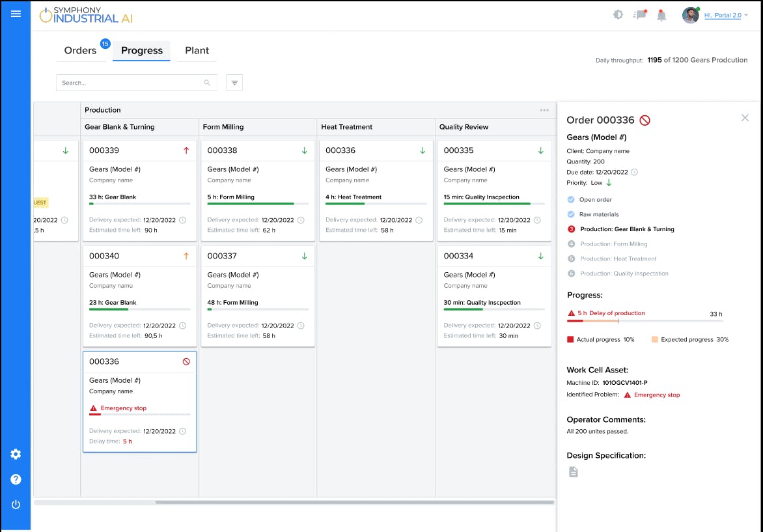Open Production column three-dots menu

pyautogui.click(x=544, y=110)
